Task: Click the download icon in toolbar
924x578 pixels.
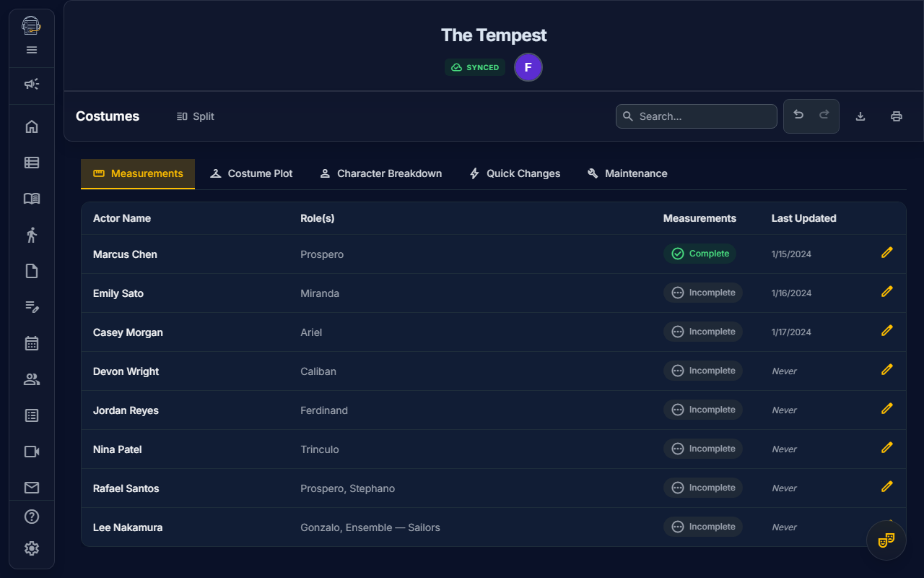Action: (860, 116)
